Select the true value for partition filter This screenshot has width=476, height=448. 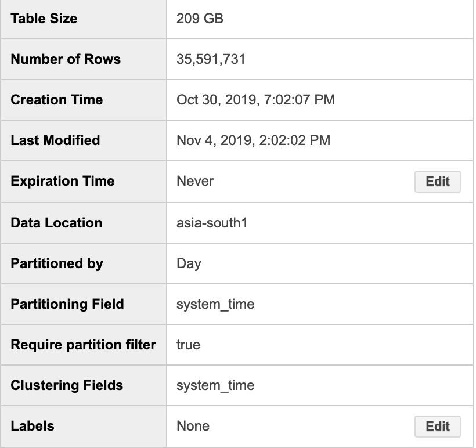coord(188,345)
